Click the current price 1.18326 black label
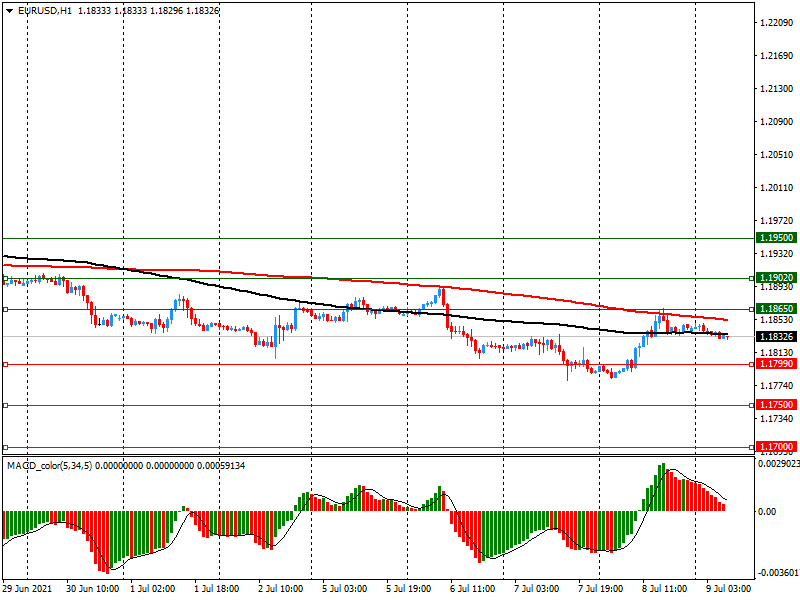The height and width of the screenshot is (600, 800). click(776, 338)
